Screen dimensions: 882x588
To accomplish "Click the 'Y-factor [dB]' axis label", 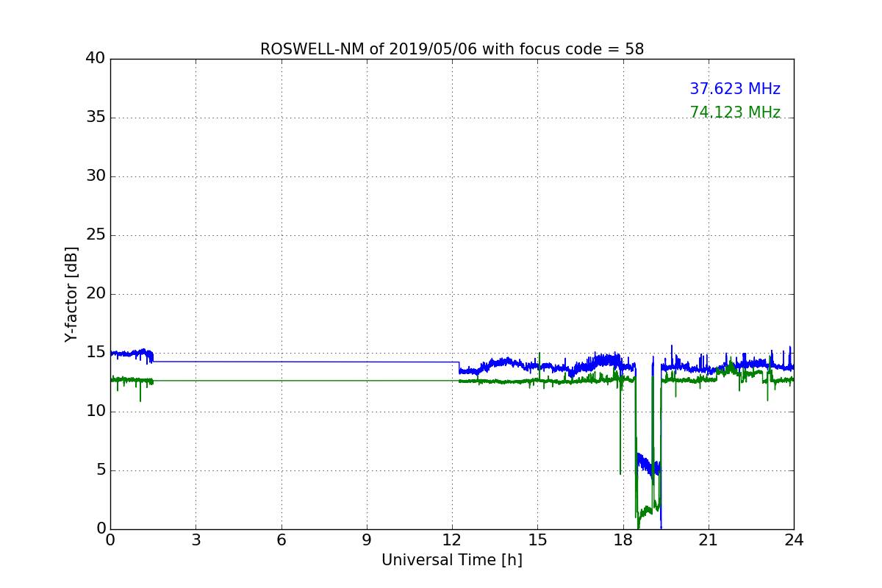I will point(71,294).
